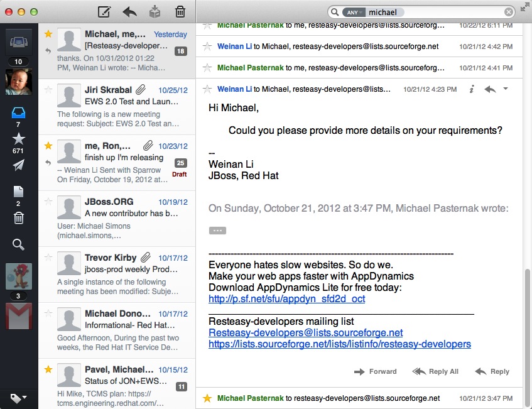Show message info details icon

coord(472,89)
